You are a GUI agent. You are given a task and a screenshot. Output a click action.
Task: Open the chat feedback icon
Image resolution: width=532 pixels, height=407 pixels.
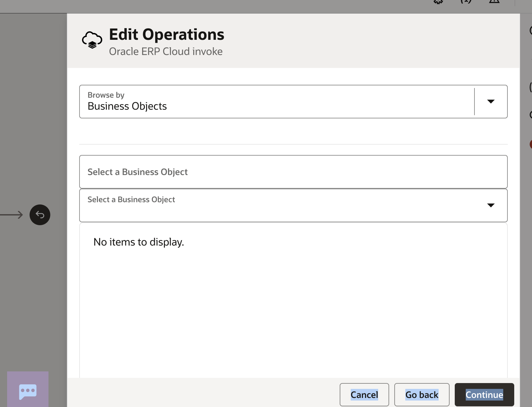pos(28,391)
